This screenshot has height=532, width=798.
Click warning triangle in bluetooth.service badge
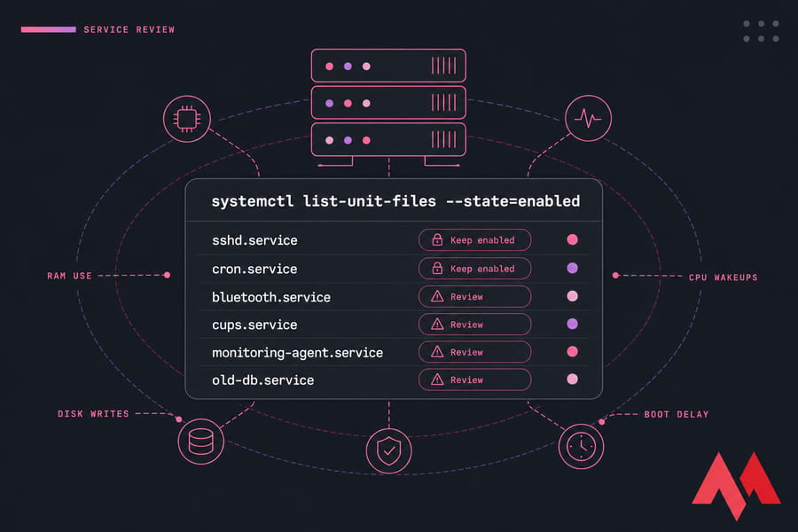click(x=437, y=296)
